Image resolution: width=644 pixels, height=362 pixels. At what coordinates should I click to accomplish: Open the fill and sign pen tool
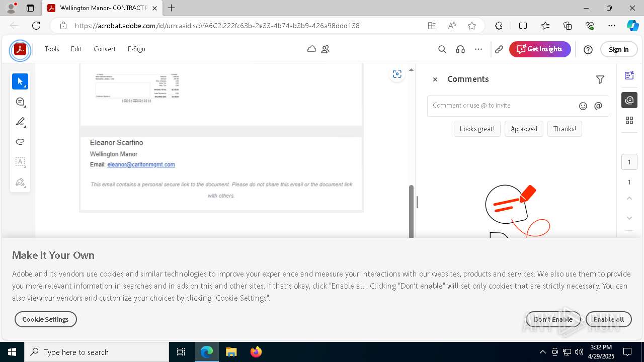pos(20,182)
